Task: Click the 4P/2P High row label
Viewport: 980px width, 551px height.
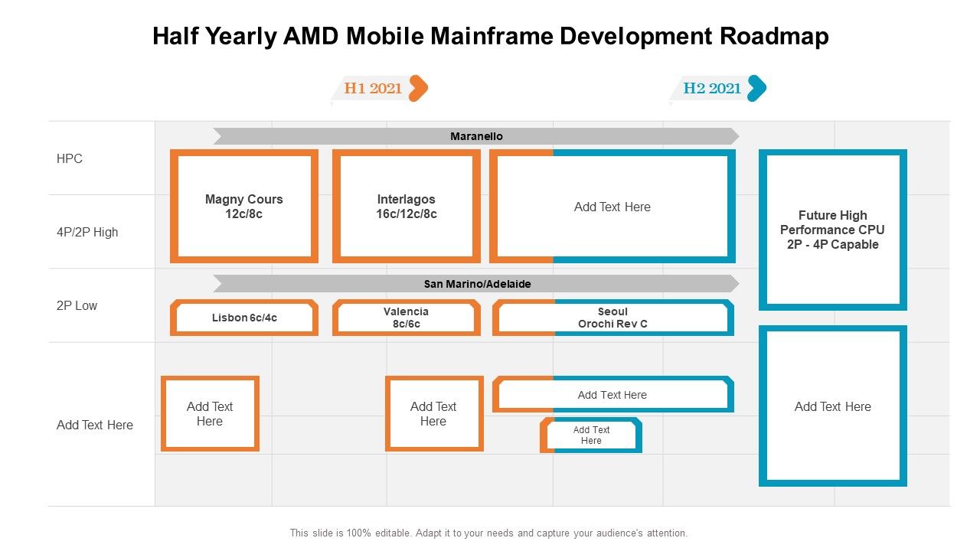Action: 87,232
